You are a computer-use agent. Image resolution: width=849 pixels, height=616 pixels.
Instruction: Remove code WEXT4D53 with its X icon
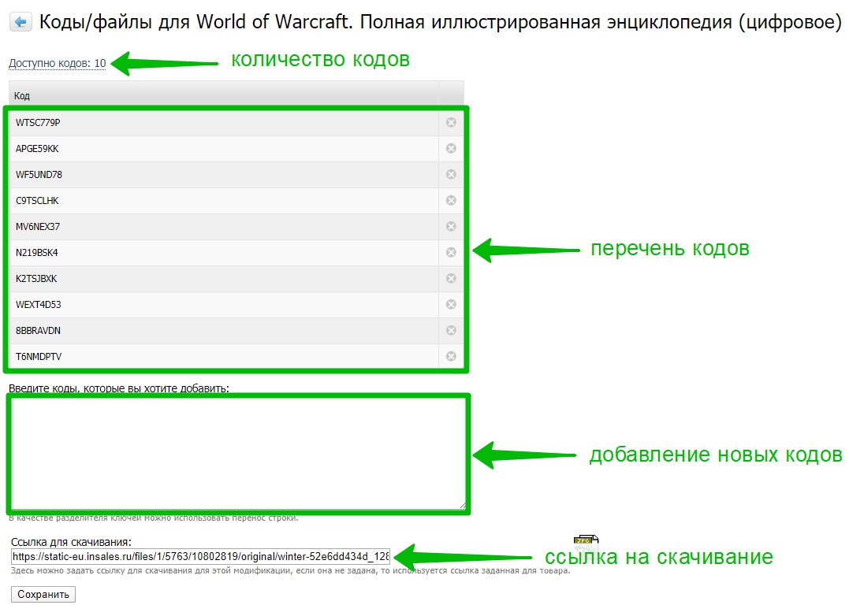[451, 305]
